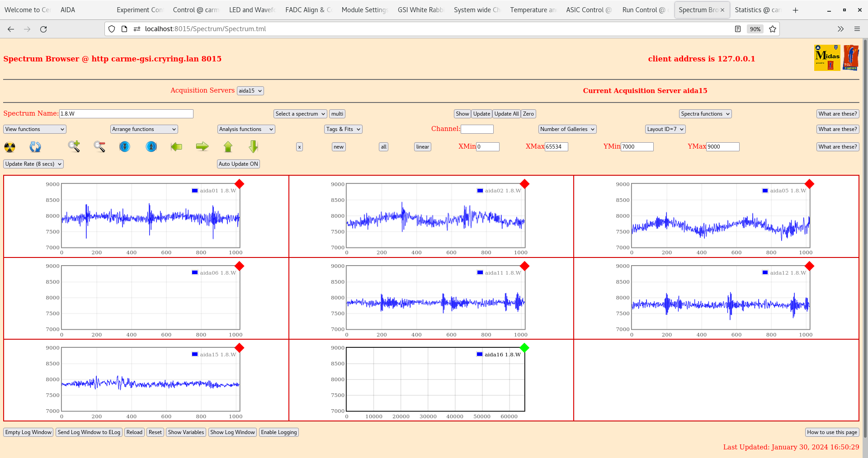Click the blue double down-arrow icon
Viewport: 868px width, 458px height.
tap(125, 146)
